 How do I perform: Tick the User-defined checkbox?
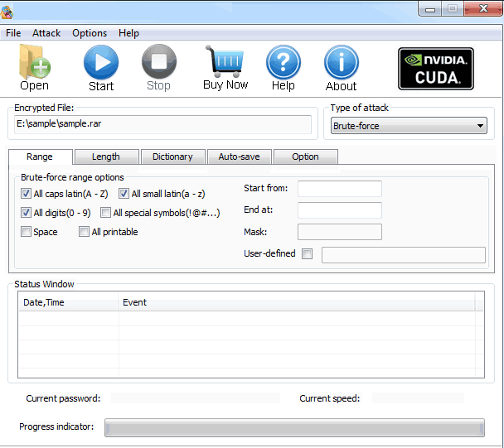307,253
